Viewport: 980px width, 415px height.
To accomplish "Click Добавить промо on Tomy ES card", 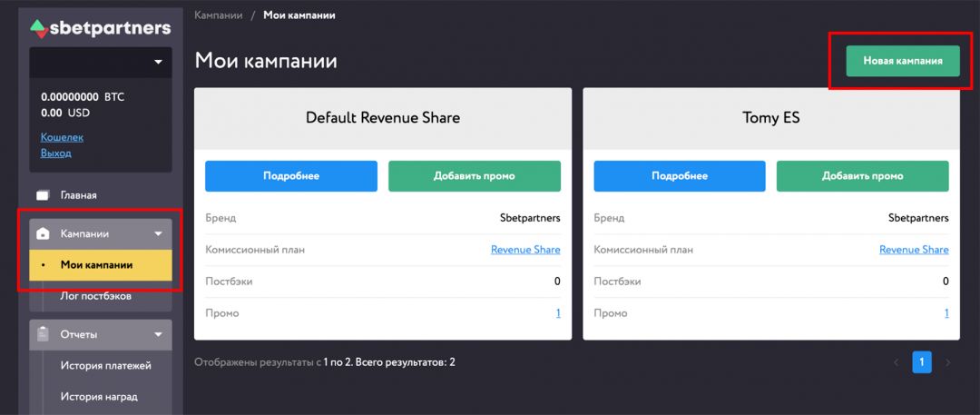I will coord(863,176).
